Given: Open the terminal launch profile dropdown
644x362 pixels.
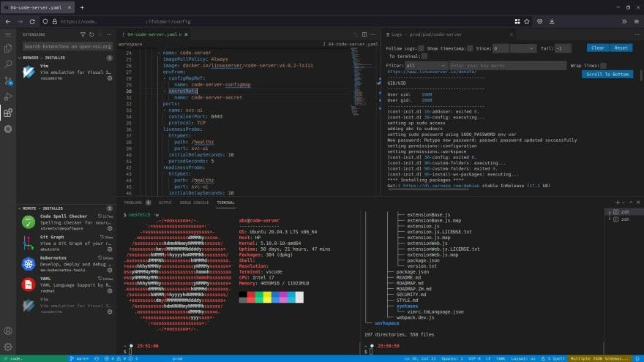Looking at the screenshot, I should coord(624,203).
